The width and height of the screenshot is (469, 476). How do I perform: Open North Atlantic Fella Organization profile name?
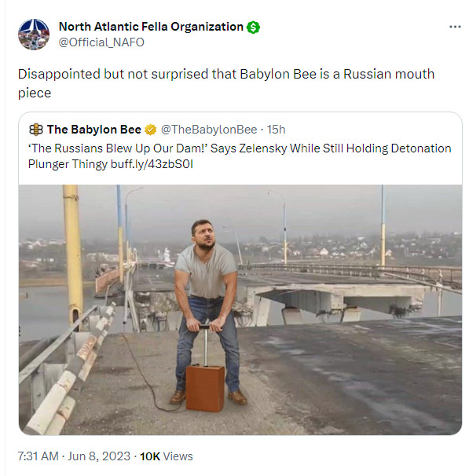click(151, 27)
